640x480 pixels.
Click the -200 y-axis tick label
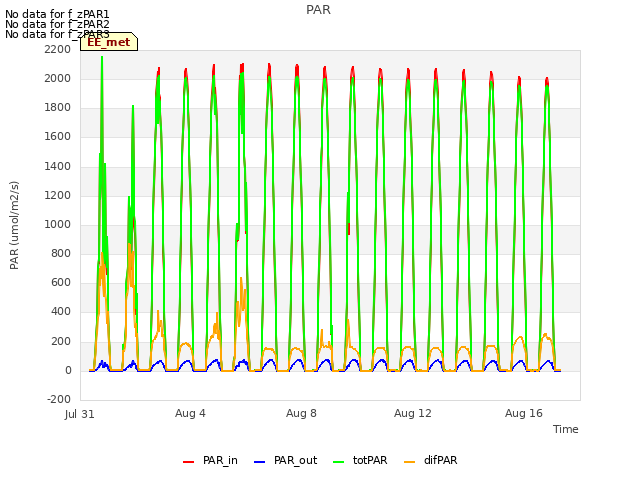click(x=59, y=399)
